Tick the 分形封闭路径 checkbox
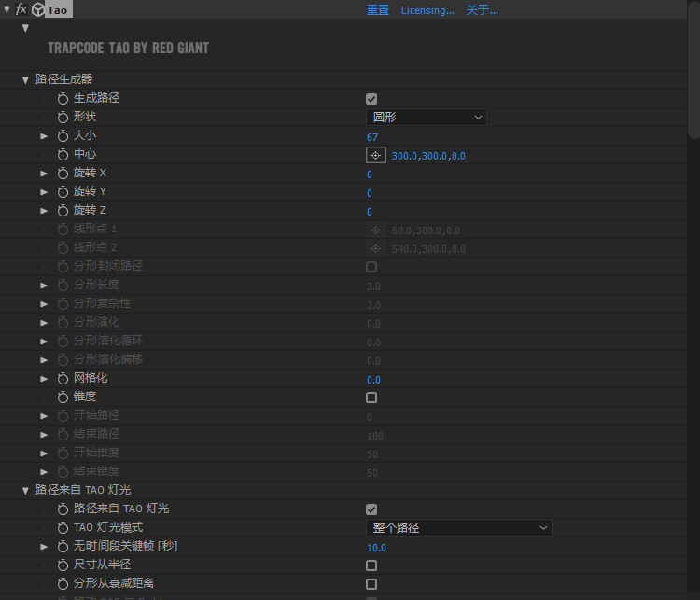700x600 pixels. (371, 267)
